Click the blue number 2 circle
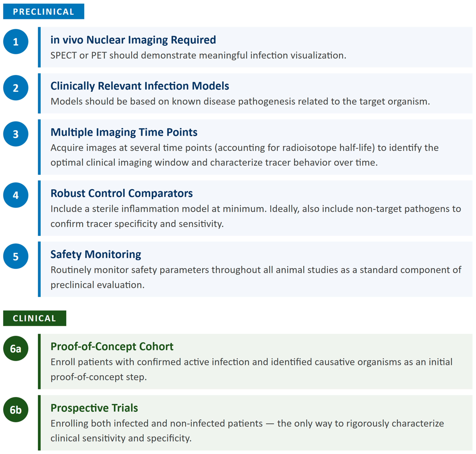The height and width of the screenshot is (454, 476). point(16,88)
